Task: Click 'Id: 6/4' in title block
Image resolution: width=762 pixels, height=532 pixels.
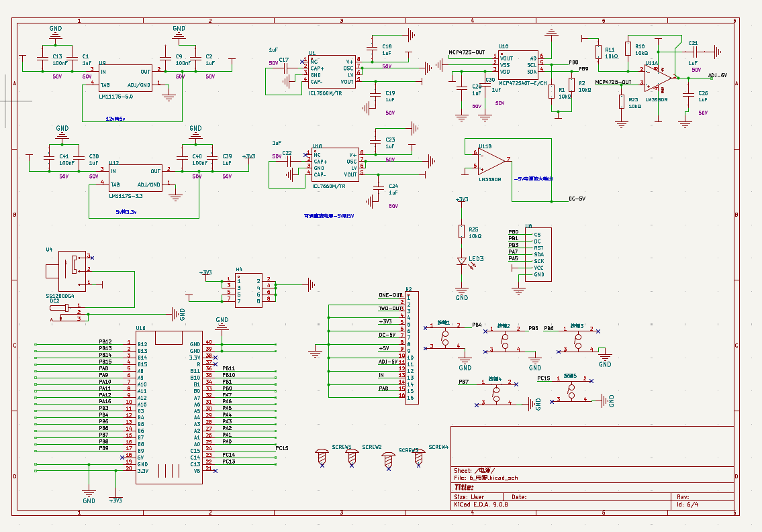Action: click(687, 504)
